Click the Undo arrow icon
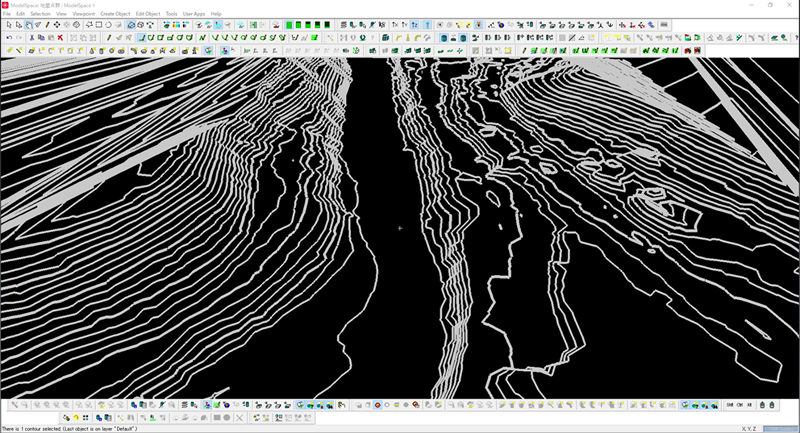This screenshot has height=433, width=800. coord(9,37)
